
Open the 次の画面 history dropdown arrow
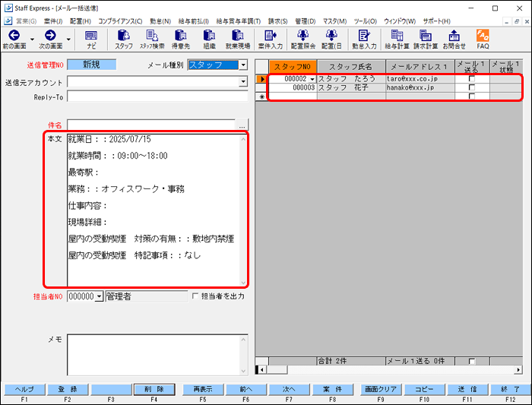tap(68, 40)
